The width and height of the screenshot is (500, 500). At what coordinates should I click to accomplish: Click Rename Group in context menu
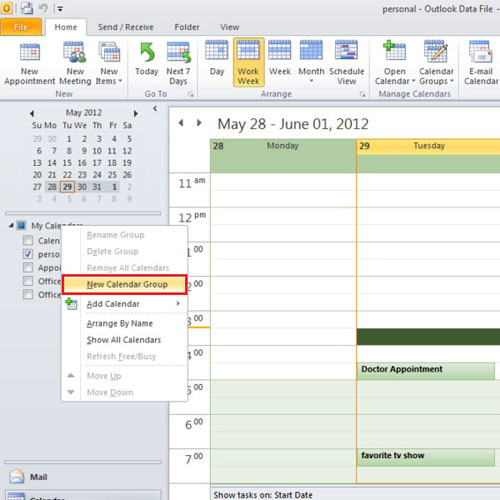click(125, 235)
